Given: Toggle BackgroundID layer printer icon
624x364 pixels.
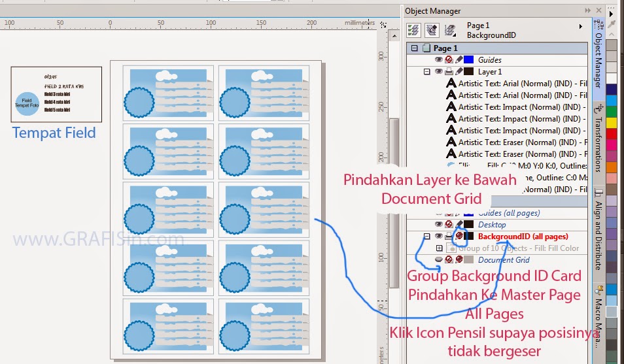Looking at the screenshot, I should coord(449,237).
